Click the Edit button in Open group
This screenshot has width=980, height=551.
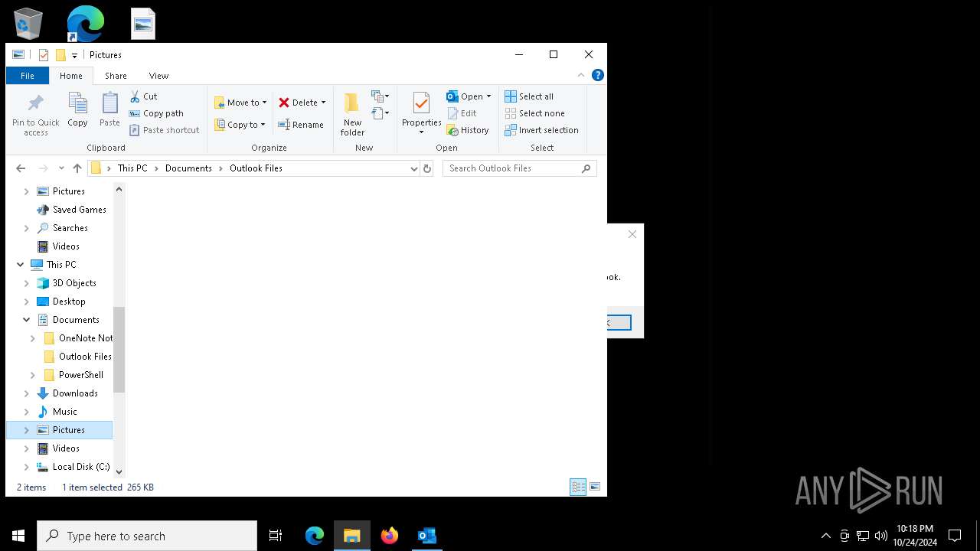click(462, 113)
